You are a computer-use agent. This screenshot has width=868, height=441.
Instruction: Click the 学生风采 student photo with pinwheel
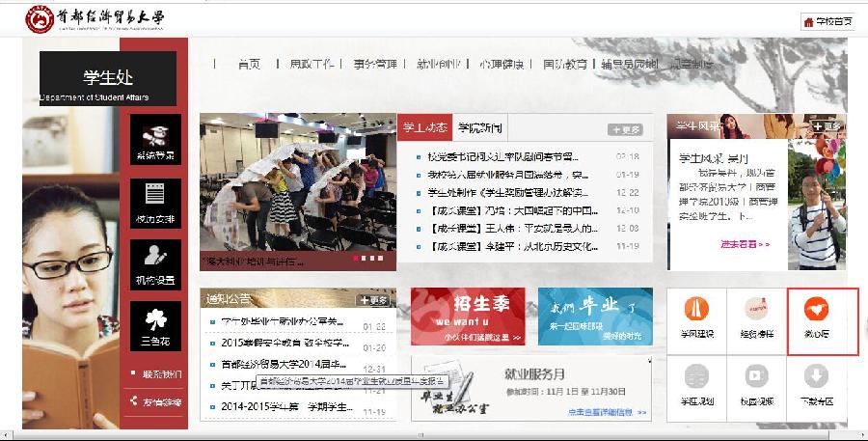818,204
